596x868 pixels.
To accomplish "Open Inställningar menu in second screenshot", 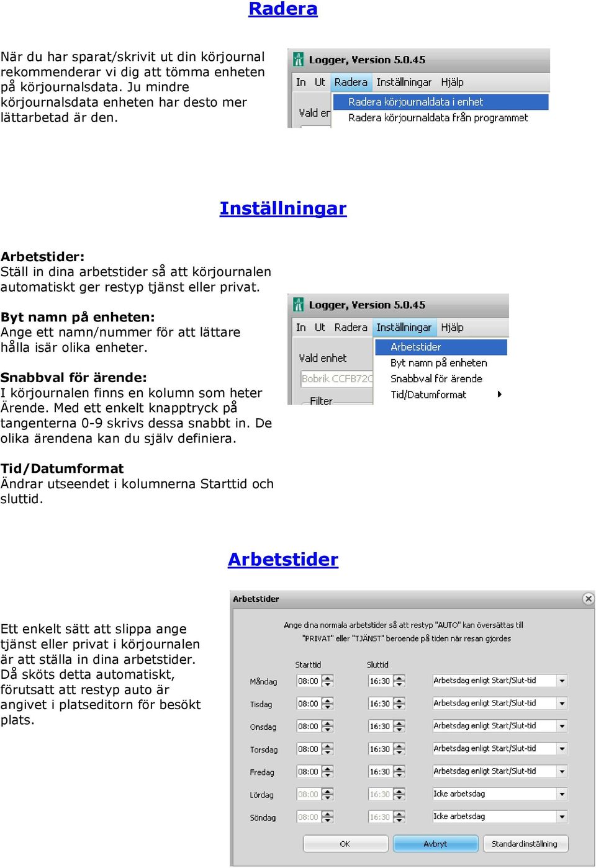I will 404,327.
